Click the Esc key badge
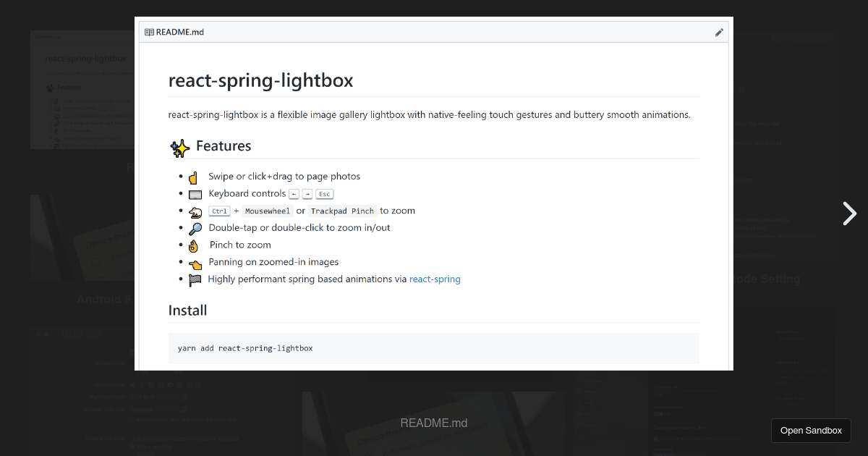 pyautogui.click(x=325, y=194)
